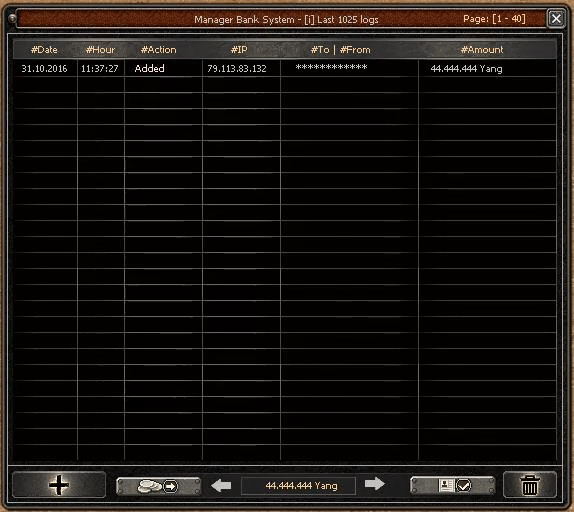Click the #Action column header
The height and width of the screenshot is (512, 574).
click(159, 50)
